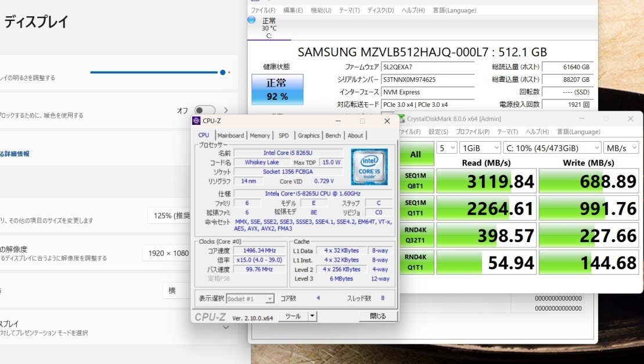
Task: Open the MB/s unit dropdown
Action: coord(621,147)
